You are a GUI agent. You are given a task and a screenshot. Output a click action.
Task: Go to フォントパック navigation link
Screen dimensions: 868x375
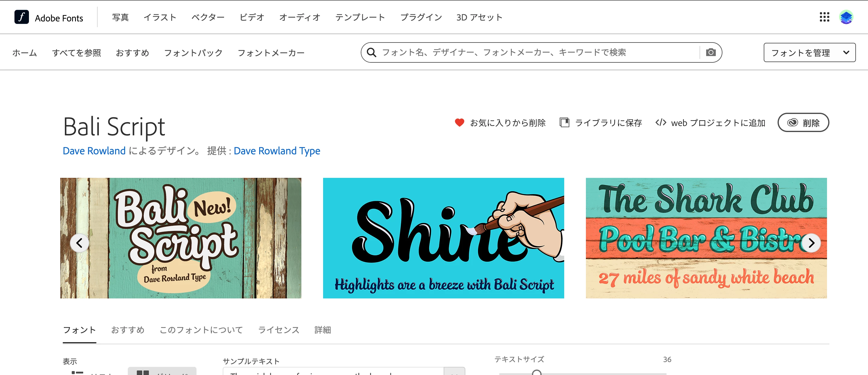pyautogui.click(x=193, y=53)
